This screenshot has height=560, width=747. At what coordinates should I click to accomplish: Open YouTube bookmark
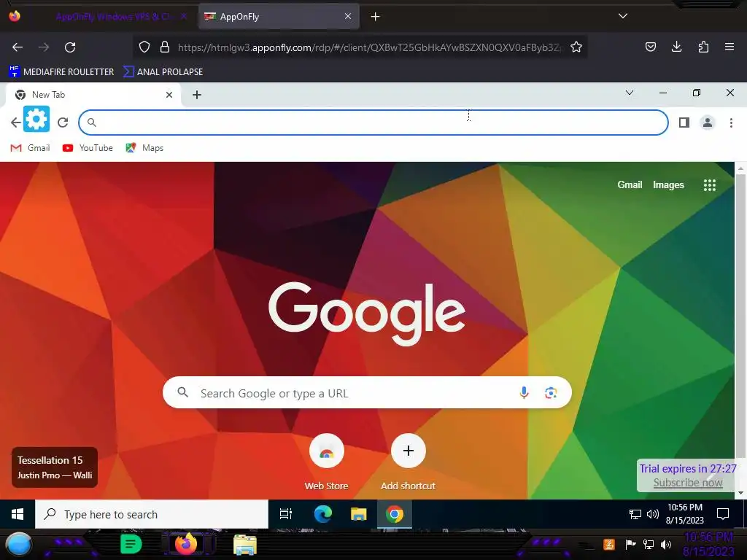coord(88,148)
